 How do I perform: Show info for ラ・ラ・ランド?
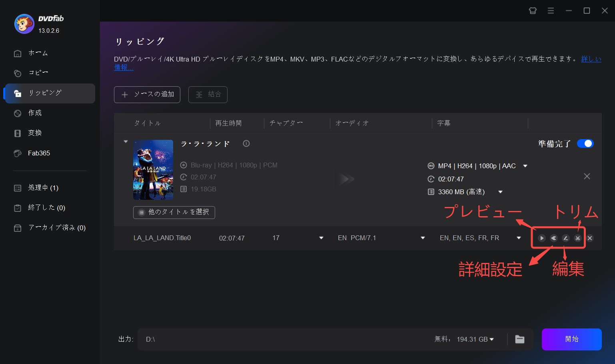[x=246, y=143]
